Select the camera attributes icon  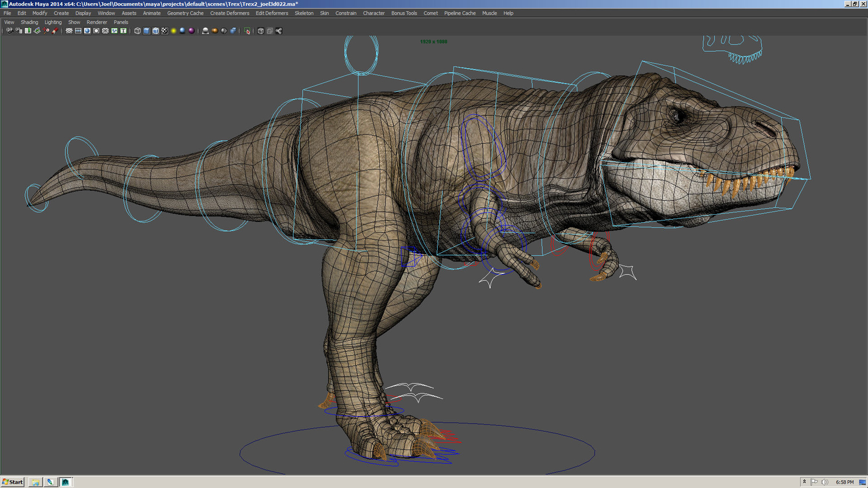click(x=18, y=30)
